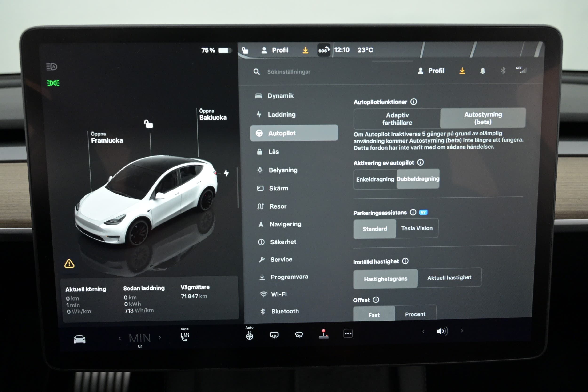Screen dimensions: 588x392
Task: Select Aktuell hastighet set speed
Action: coord(449,277)
